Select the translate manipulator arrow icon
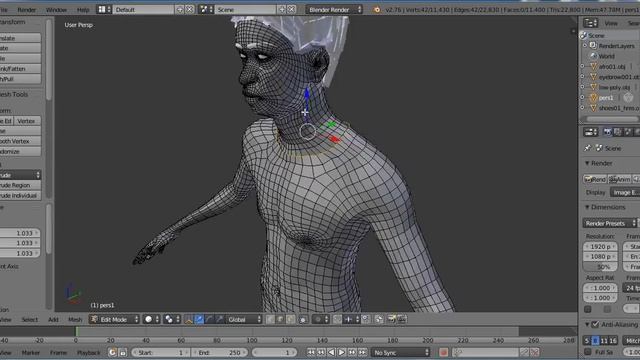 (199, 319)
